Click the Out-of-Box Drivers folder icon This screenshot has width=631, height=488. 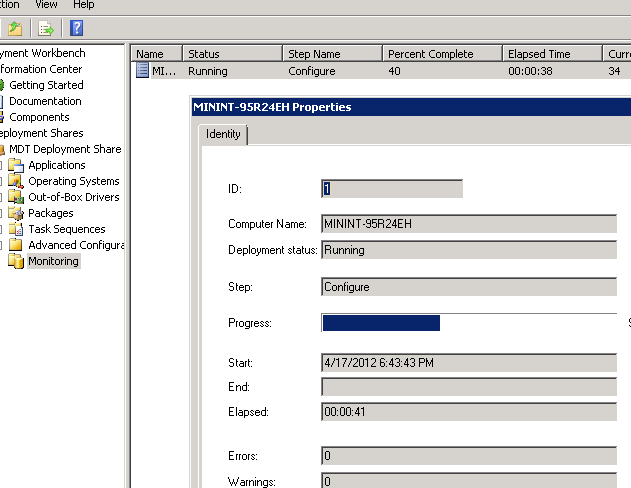tap(16, 197)
